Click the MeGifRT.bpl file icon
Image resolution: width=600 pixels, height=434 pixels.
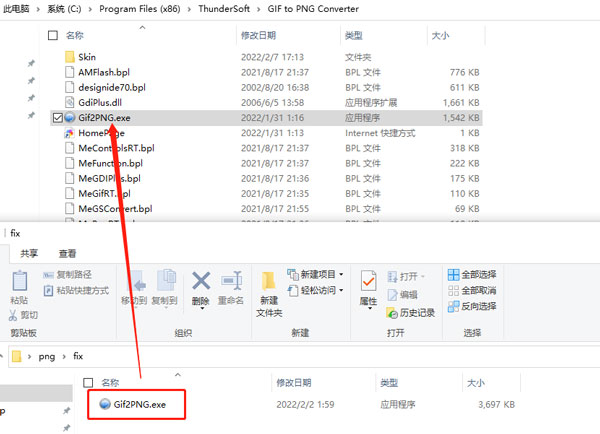(x=70, y=193)
